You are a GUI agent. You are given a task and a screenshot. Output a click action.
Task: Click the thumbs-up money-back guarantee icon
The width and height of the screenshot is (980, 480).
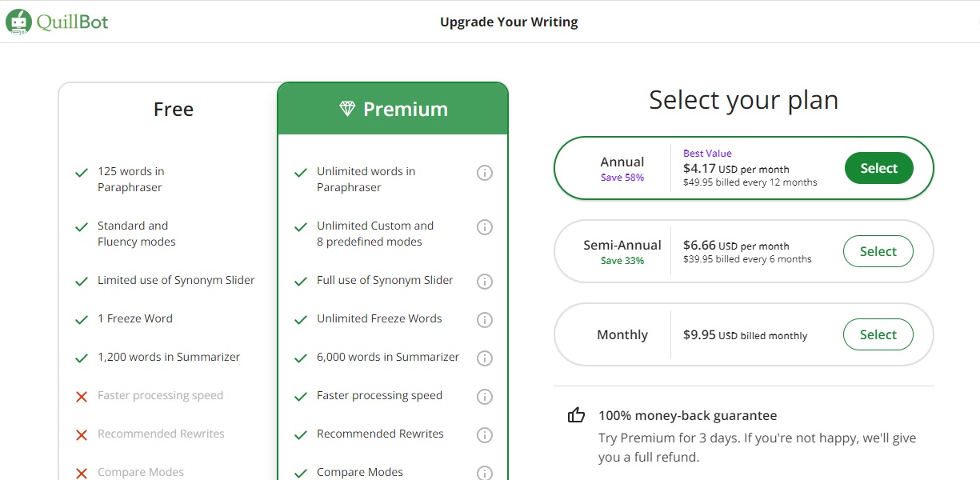[576, 415]
